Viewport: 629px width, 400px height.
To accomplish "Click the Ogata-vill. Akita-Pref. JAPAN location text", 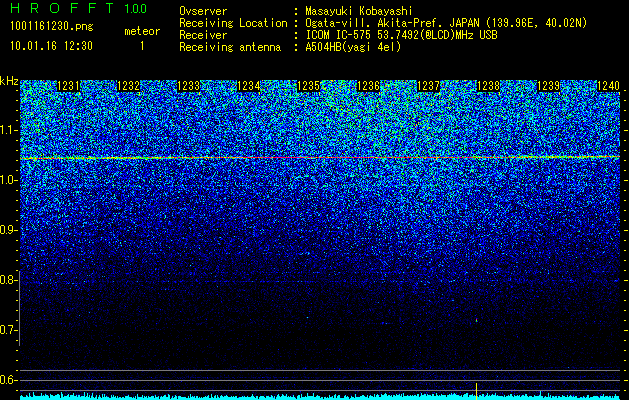I will 446,23.
